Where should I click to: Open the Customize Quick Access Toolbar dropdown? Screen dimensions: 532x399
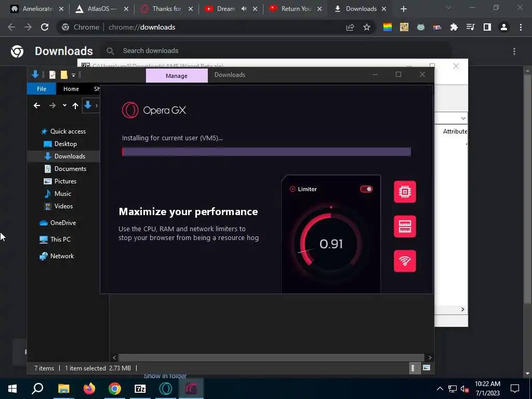(x=73, y=75)
